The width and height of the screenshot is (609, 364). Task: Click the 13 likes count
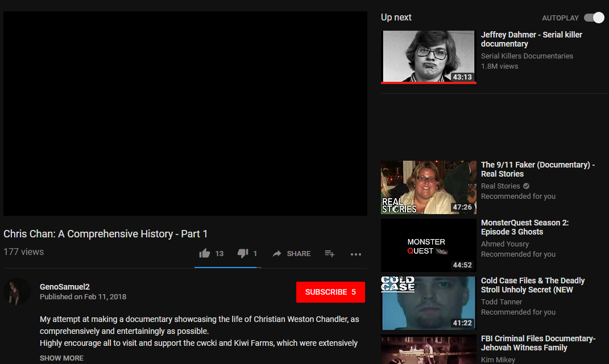[219, 253]
